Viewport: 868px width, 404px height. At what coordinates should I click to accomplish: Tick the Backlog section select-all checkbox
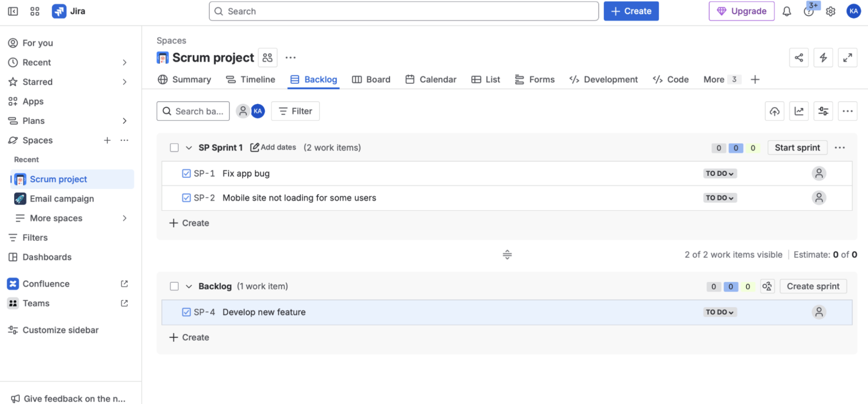pyautogui.click(x=174, y=287)
